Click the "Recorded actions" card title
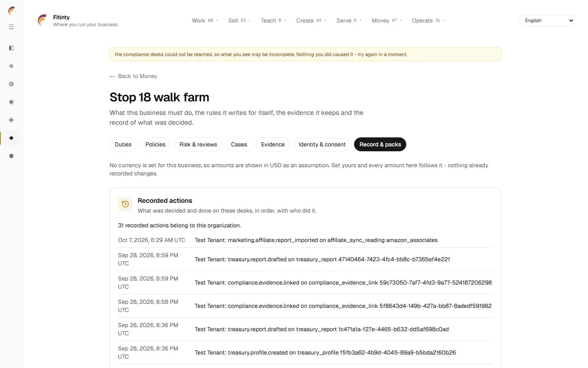588x368 pixels. click(x=165, y=200)
